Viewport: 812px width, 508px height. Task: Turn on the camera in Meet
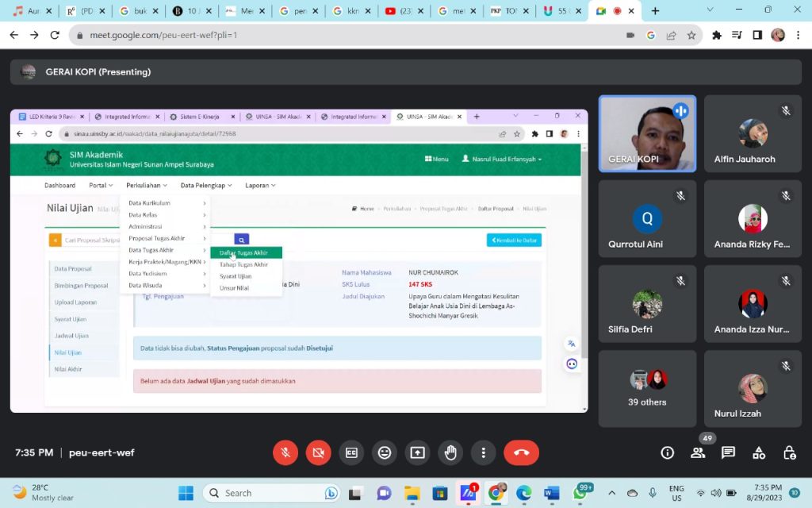319,452
